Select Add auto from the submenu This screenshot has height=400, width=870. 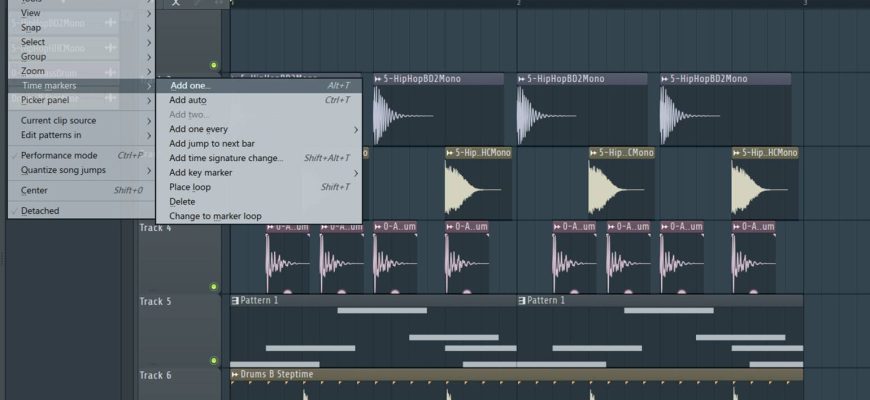point(188,100)
